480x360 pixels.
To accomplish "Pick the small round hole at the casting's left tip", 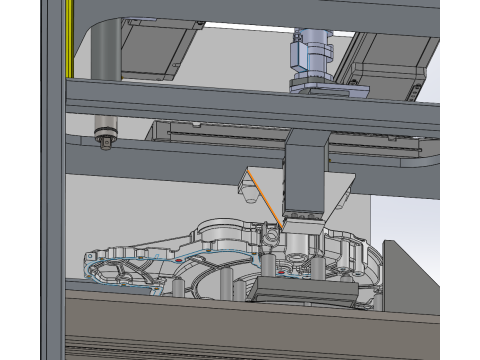I will point(90,256).
